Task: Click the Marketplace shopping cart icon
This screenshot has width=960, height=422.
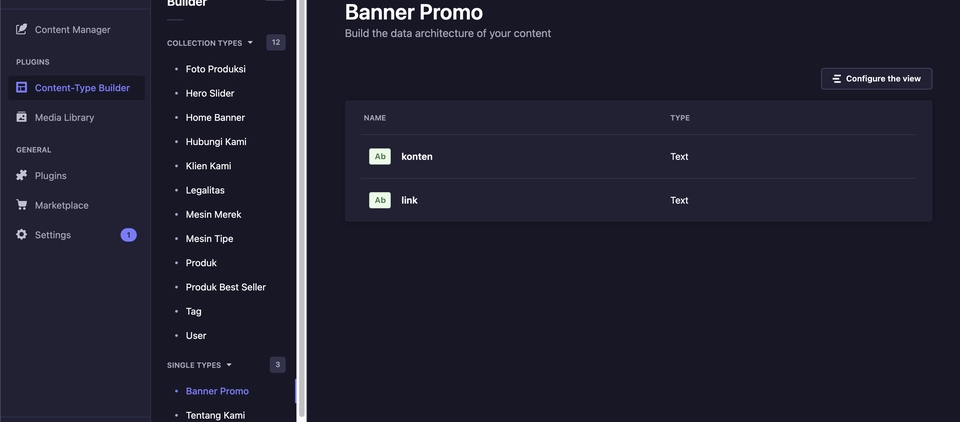Action: (x=21, y=205)
